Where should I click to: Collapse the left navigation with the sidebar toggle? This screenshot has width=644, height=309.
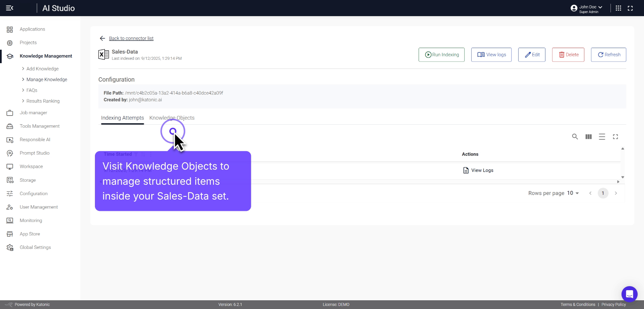10,8
